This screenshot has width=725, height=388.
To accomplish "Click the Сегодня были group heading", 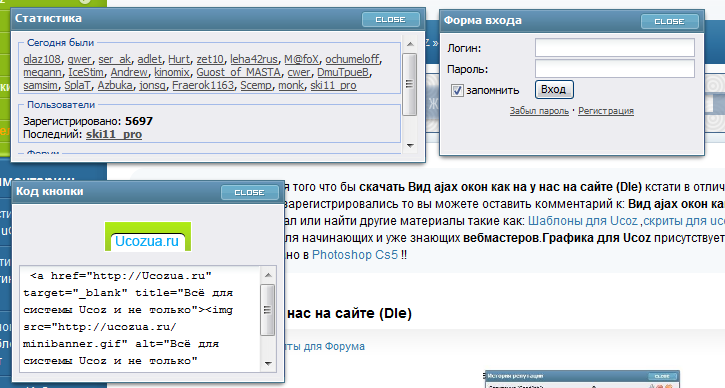I will (x=60, y=43).
